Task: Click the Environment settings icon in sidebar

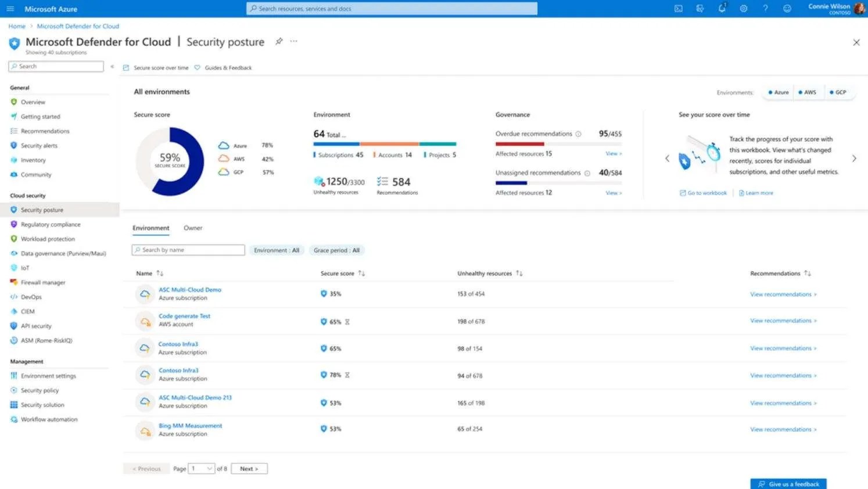Action: click(x=14, y=376)
